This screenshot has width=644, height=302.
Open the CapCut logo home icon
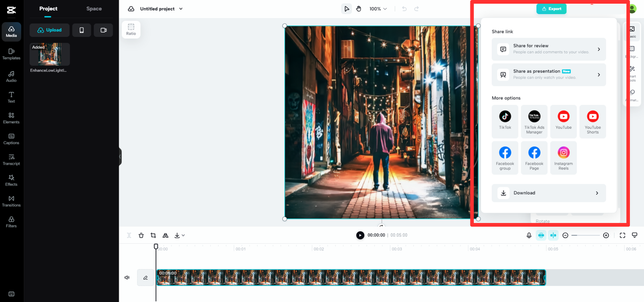(x=11, y=10)
